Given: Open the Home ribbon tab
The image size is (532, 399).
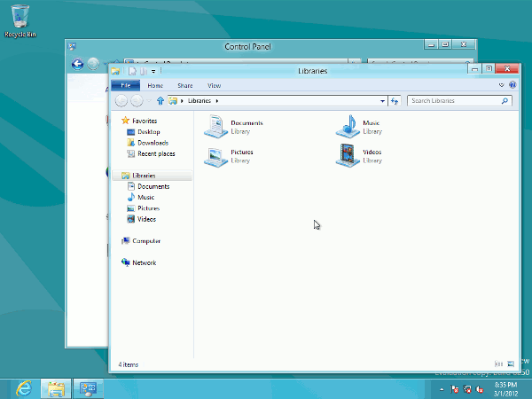Looking at the screenshot, I should 155,85.
